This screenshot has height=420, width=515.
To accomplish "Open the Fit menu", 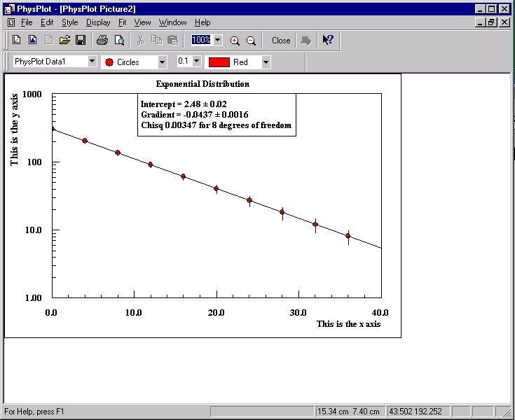I will click(x=122, y=22).
